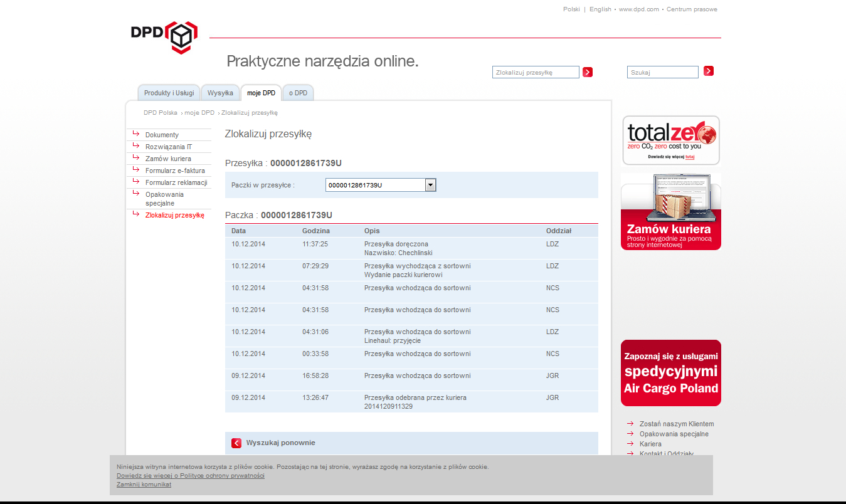Close cookie notice via Zamknij komunikat
Viewport: 846px width, 504px height.
pos(144,485)
